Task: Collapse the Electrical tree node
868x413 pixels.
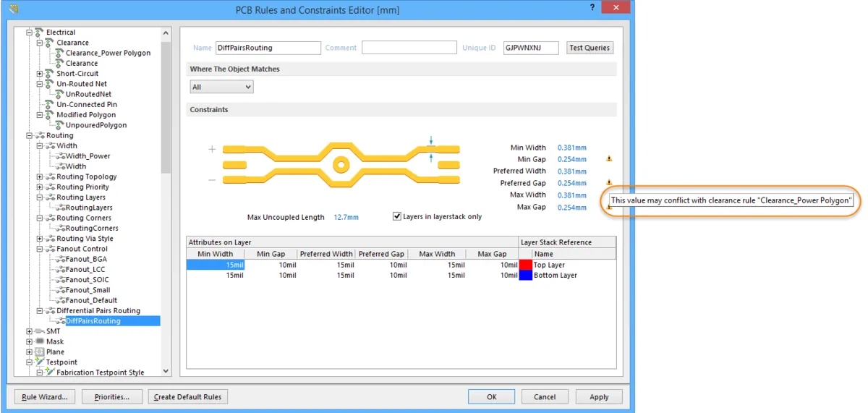Action: pos(30,33)
